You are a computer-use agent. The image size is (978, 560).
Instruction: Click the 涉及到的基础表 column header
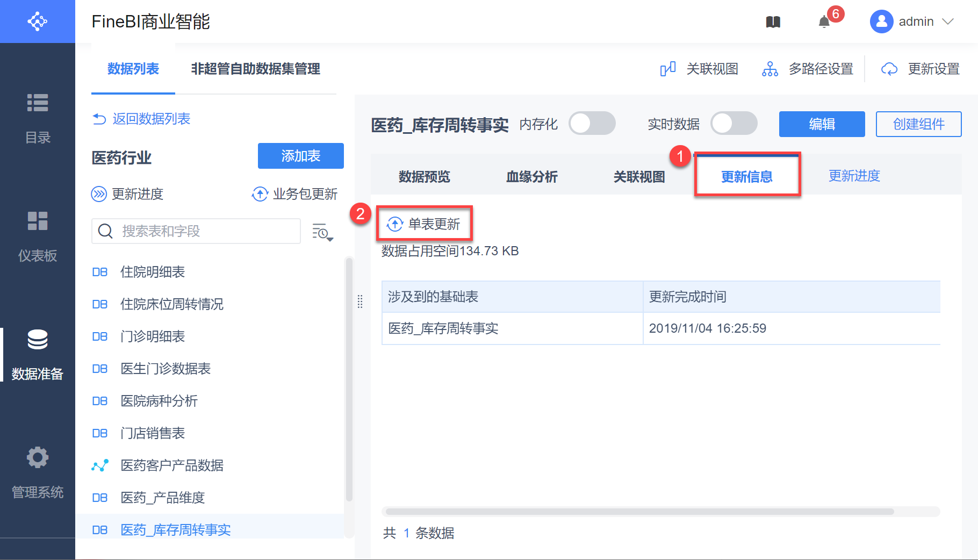click(513, 297)
